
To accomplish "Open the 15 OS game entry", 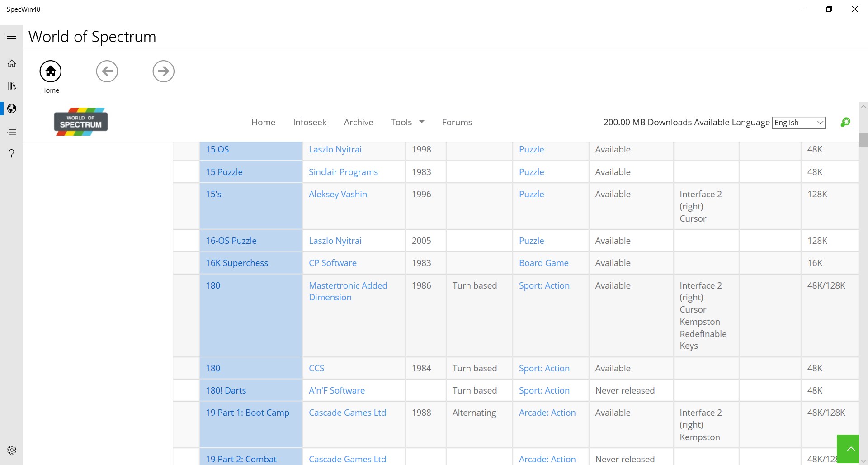I will pyautogui.click(x=217, y=149).
